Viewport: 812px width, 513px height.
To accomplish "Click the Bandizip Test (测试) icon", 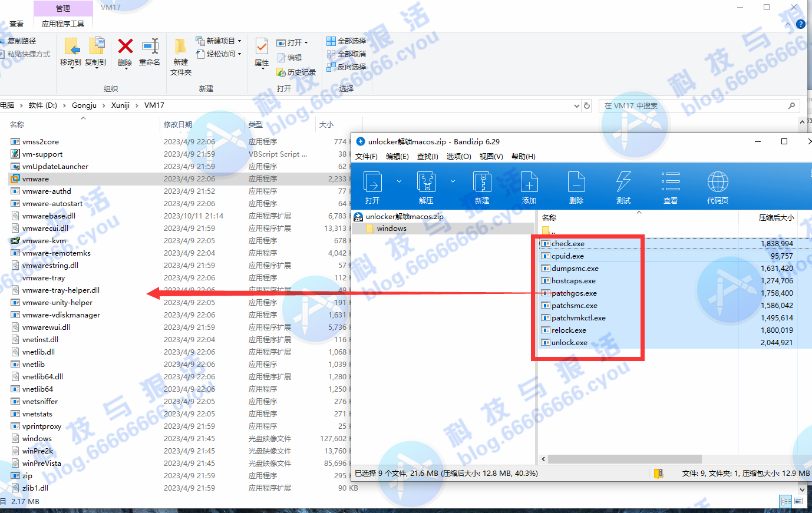I will pyautogui.click(x=623, y=182).
